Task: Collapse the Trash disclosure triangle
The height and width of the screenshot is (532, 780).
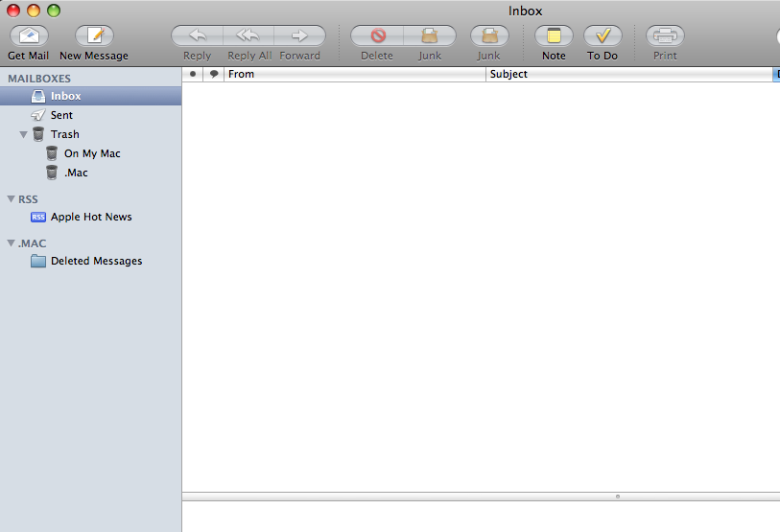Action: click(x=23, y=134)
